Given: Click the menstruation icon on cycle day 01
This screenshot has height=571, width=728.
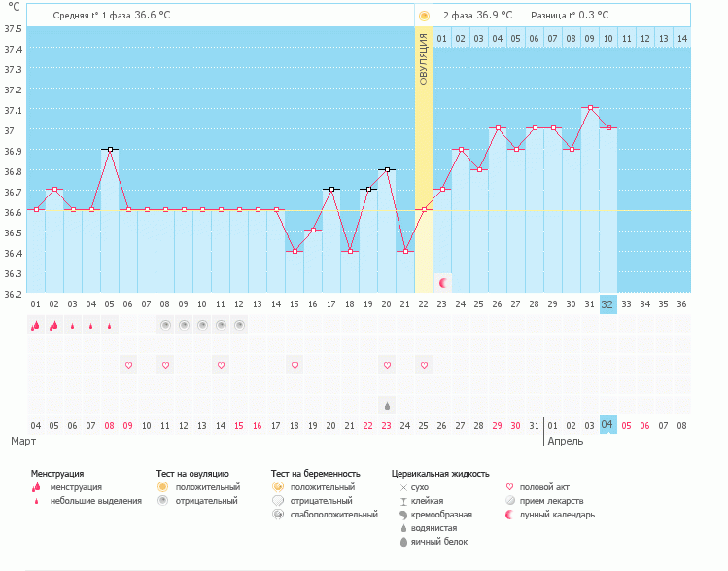Looking at the screenshot, I should point(35,326).
